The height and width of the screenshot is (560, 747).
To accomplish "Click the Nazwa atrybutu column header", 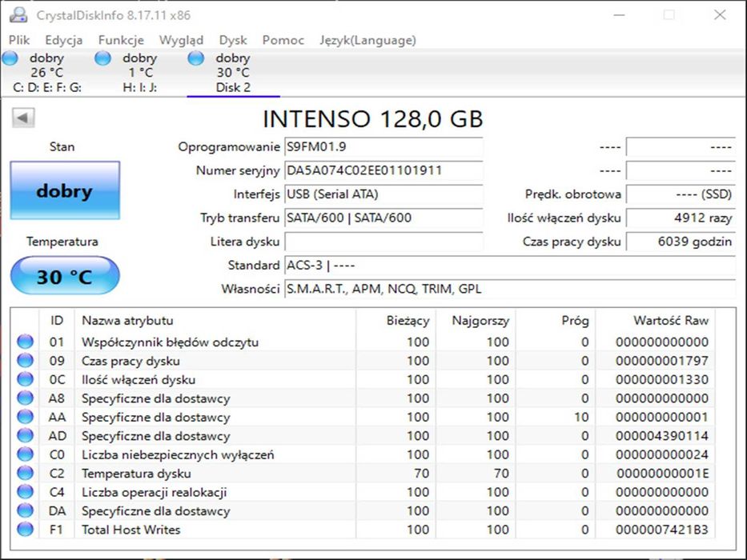I will (x=215, y=321).
